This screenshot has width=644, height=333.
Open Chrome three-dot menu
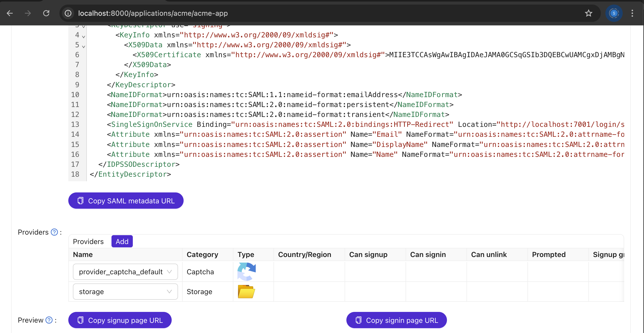pyautogui.click(x=632, y=13)
